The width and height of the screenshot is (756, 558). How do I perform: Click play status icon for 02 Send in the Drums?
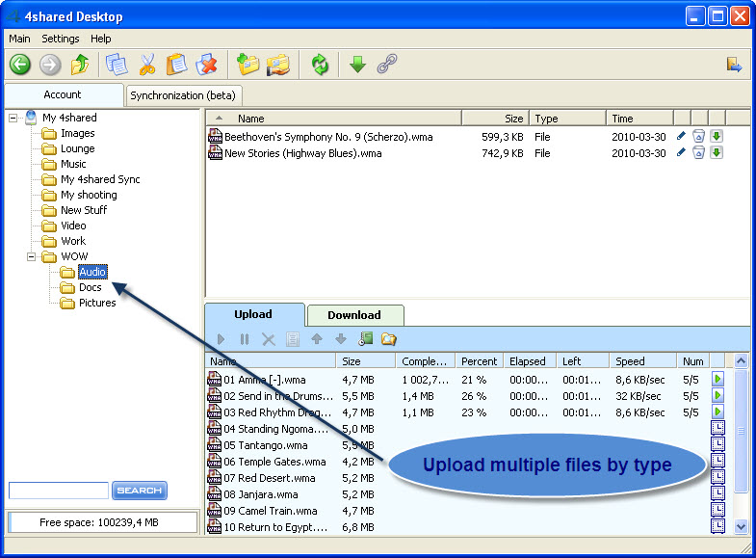tap(717, 395)
